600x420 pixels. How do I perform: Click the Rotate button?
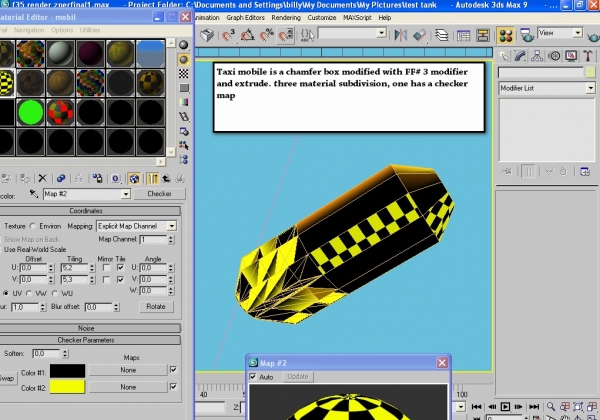tap(156, 307)
